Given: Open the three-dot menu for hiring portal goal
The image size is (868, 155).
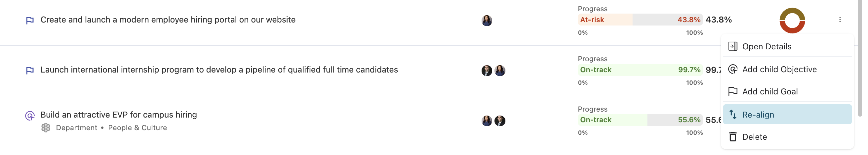Looking at the screenshot, I should (840, 20).
